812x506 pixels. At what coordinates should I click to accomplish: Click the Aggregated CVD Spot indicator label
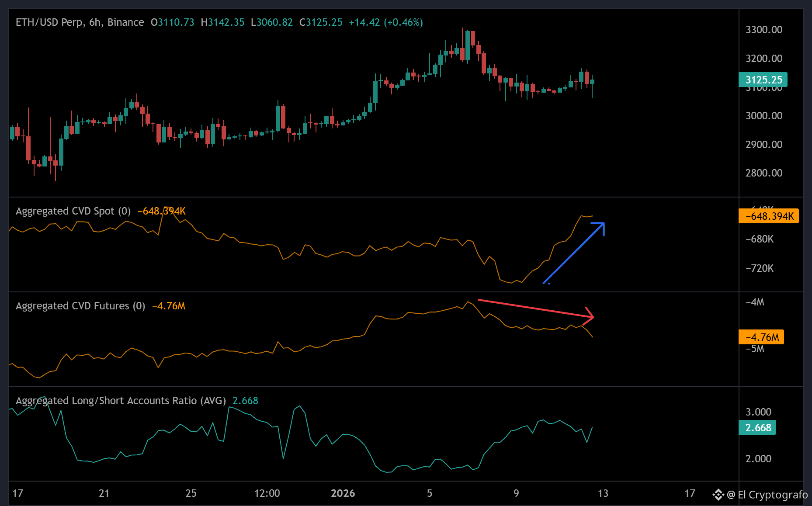[x=73, y=211]
